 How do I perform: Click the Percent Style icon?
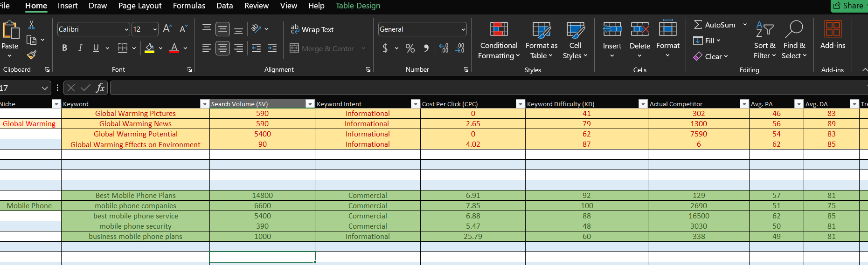tap(410, 48)
